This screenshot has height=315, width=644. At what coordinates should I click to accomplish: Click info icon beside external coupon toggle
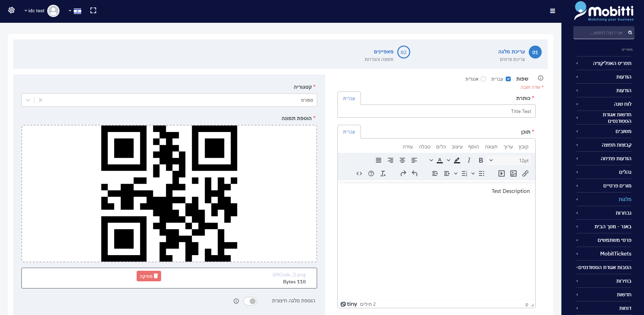(236, 301)
